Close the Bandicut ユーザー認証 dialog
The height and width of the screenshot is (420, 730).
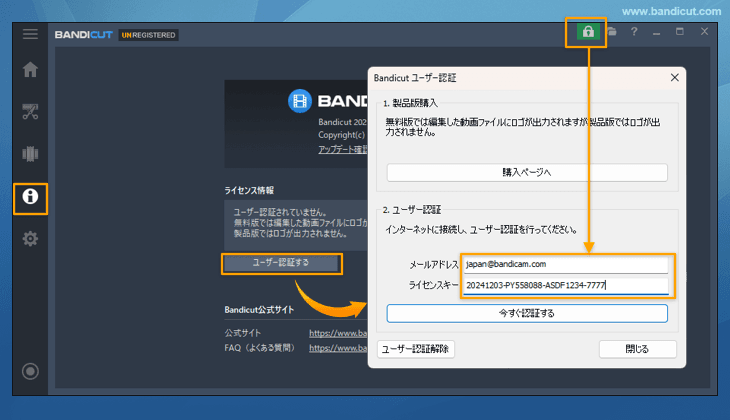(x=675, y=78)
